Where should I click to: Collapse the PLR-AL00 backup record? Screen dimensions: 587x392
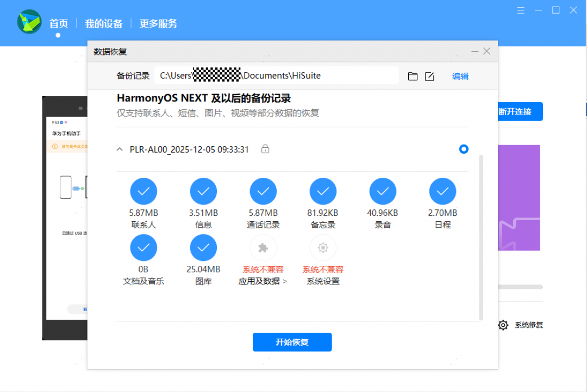[120, 150]
